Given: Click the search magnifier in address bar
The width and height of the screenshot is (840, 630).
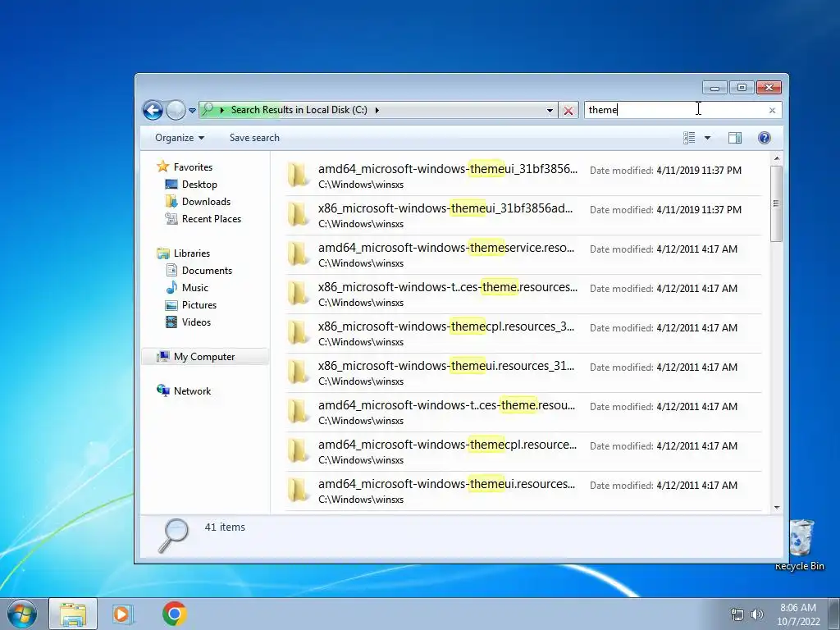Looking at the screenshot, I should (x=208, y=109).
